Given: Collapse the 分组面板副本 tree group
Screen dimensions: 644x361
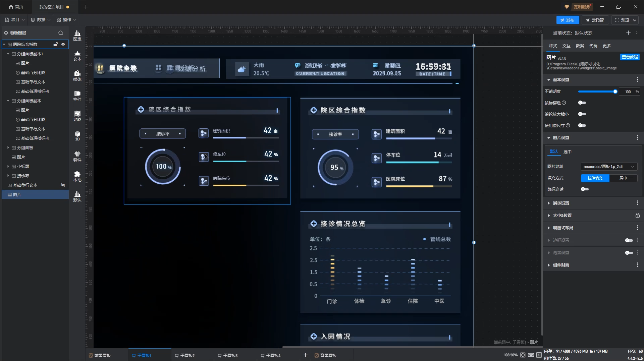Looking at the screenshot, I should coord(8,101).
